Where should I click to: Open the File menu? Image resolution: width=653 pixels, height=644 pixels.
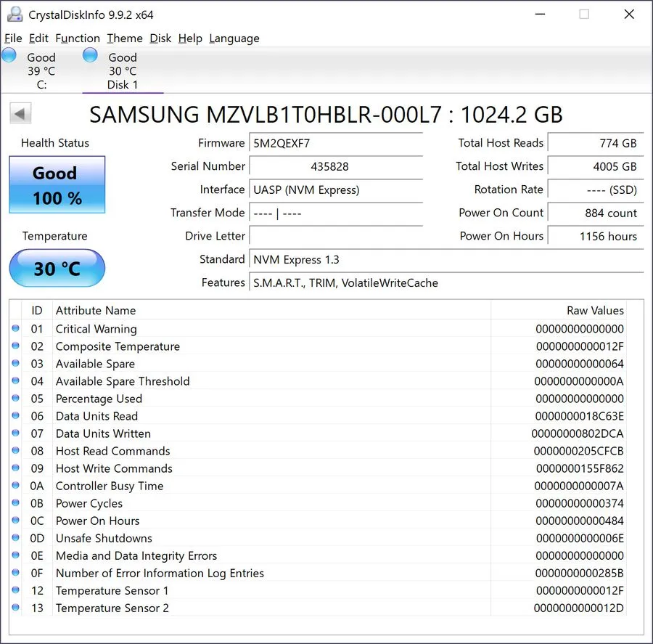tap(13, 38)
